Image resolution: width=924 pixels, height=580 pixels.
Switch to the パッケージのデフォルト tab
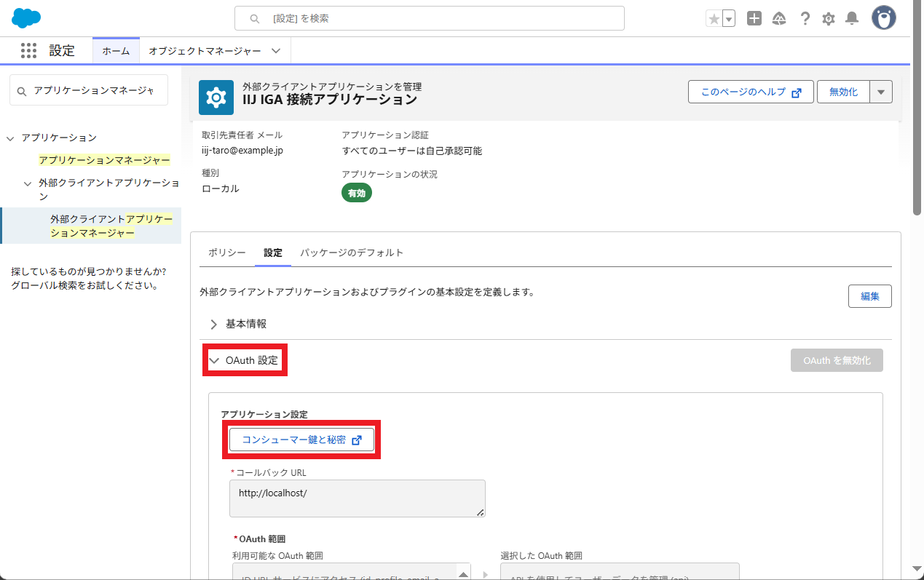(x=352, y=253)
